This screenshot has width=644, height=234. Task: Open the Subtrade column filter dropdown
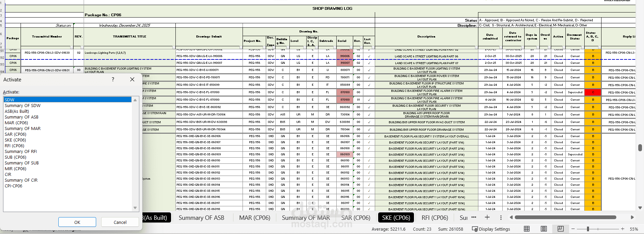click(x=335, y=47)
